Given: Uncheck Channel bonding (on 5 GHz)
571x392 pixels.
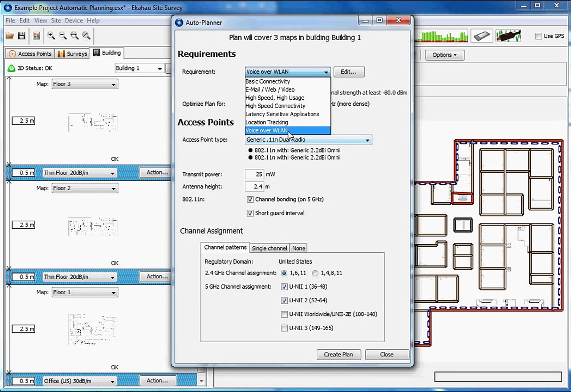Looking at the screenshot, I should click(x=250, y=199).
